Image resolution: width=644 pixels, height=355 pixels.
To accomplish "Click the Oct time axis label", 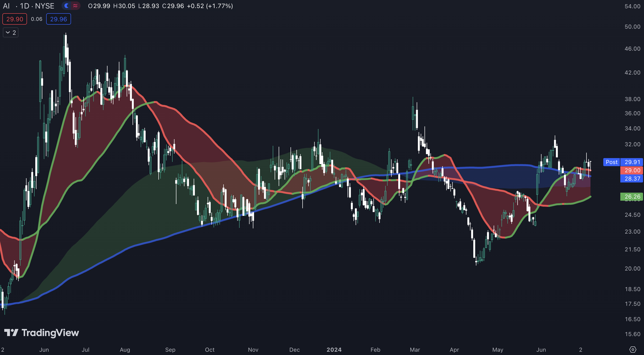I will point(210,350).
